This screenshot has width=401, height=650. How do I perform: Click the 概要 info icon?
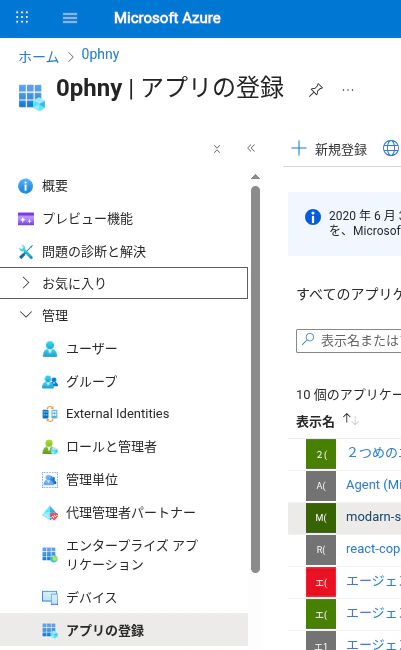25,186
